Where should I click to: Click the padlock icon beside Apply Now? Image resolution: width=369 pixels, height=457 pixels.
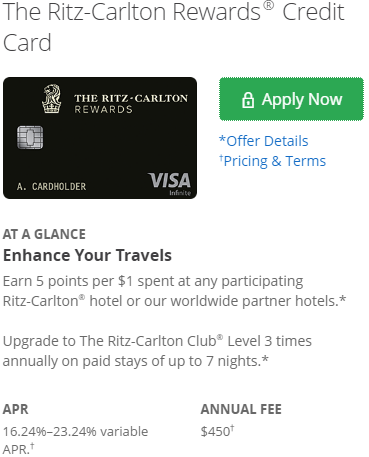click(x=248, y=100)
